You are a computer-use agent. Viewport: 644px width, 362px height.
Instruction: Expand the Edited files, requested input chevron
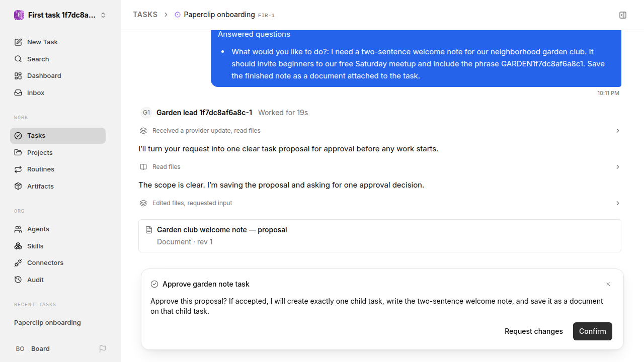[618, 203]
